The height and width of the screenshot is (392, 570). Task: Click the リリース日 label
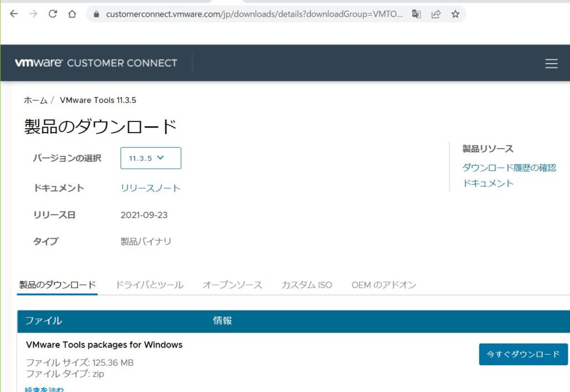click(54, 215)
